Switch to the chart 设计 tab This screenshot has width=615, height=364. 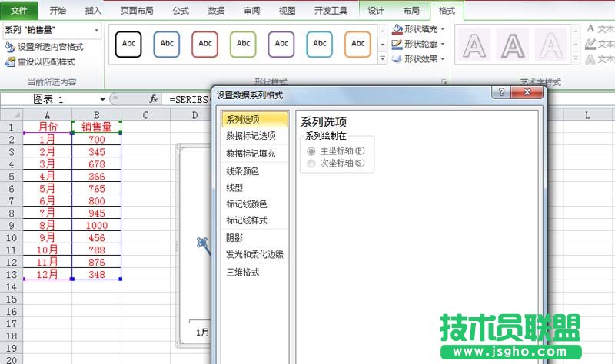pyautogui.click(x=376, y=11)
